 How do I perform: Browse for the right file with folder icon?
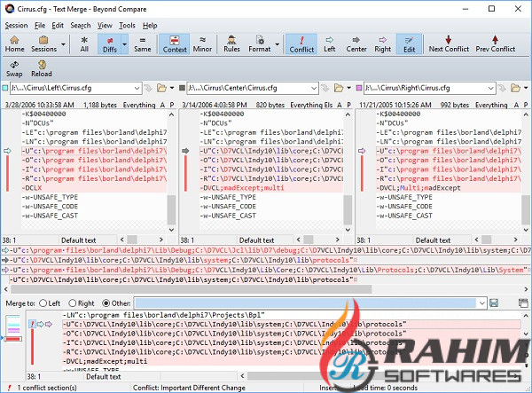[x=515, y=88]
